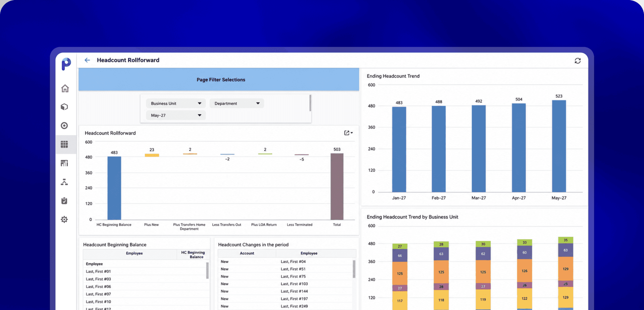Click the Ending Headcount Trend by Business Unit title

(x=413, y=217)
